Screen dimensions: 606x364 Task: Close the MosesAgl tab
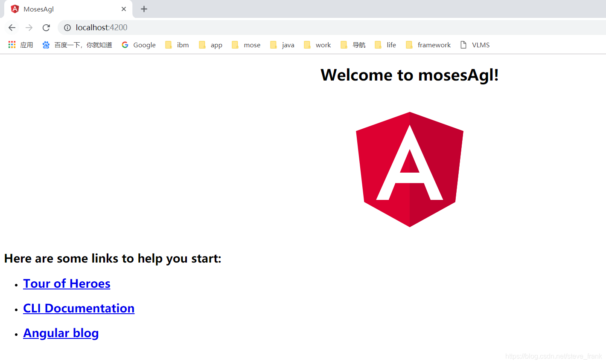(124, 9)
